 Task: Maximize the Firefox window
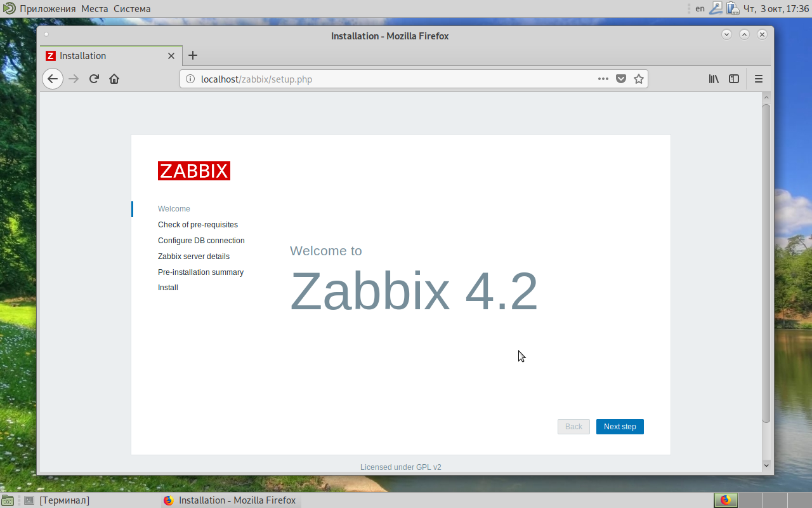click(745, 34)
